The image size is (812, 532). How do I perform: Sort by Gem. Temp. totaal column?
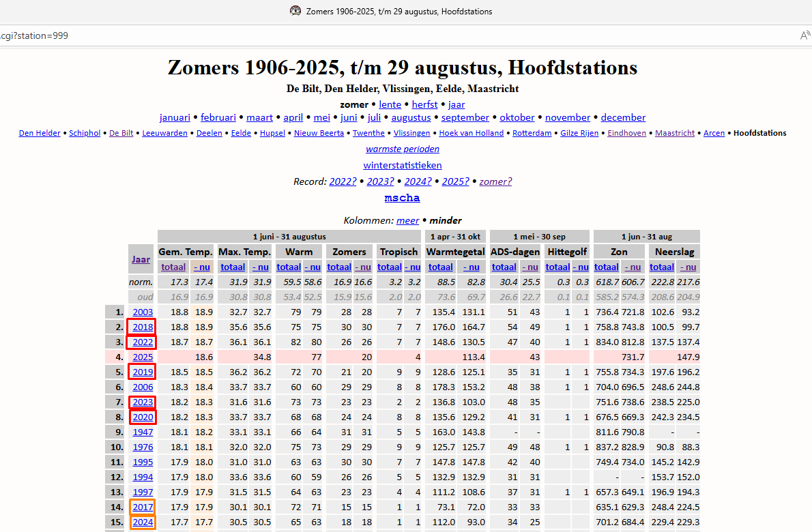click(x=173, y=267)
